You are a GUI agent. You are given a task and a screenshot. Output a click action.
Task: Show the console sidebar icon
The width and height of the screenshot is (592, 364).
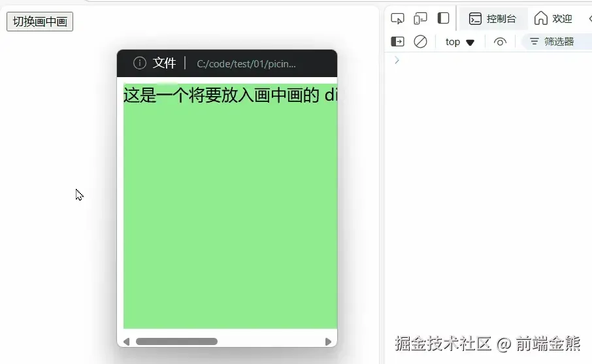tap(397, 42)
